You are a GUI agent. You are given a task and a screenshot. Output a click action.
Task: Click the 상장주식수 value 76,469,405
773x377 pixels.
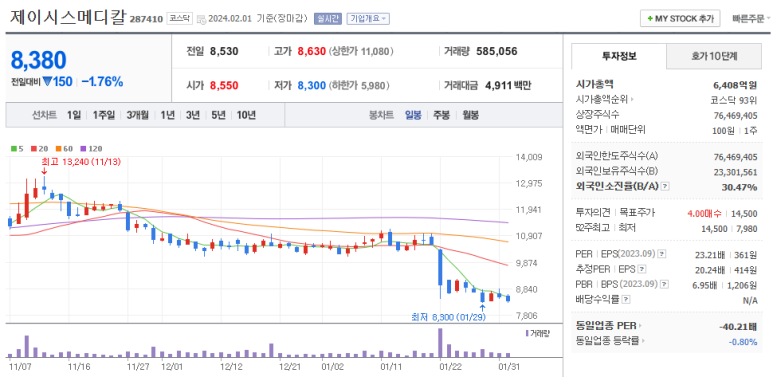tap(735, 115)
